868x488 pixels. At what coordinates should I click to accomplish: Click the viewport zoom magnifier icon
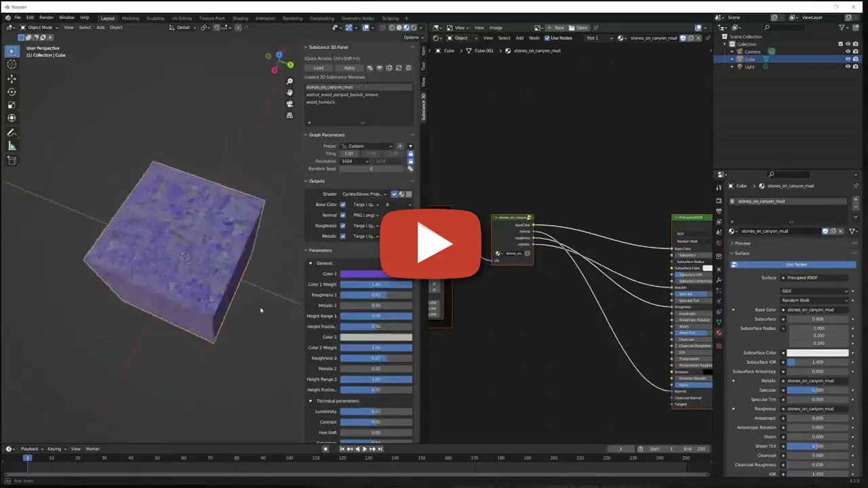(290, 81)
